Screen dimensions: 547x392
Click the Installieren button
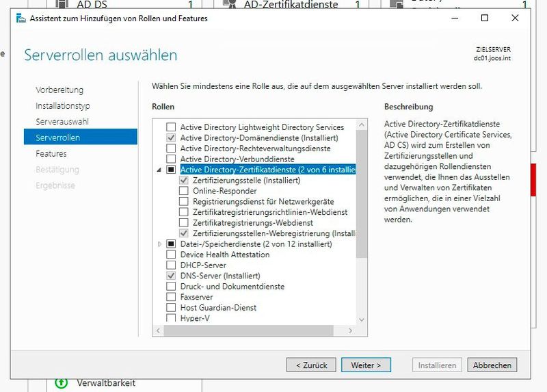[437, 365]
